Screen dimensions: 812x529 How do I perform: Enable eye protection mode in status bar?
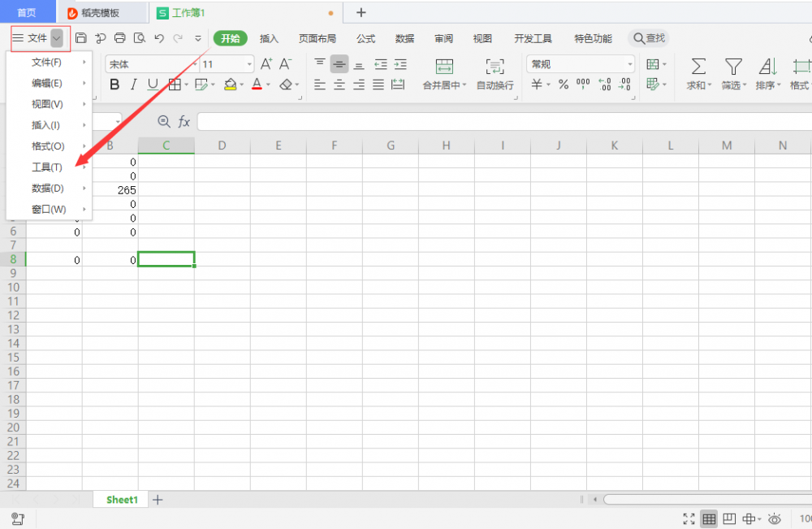click(775, 519)
